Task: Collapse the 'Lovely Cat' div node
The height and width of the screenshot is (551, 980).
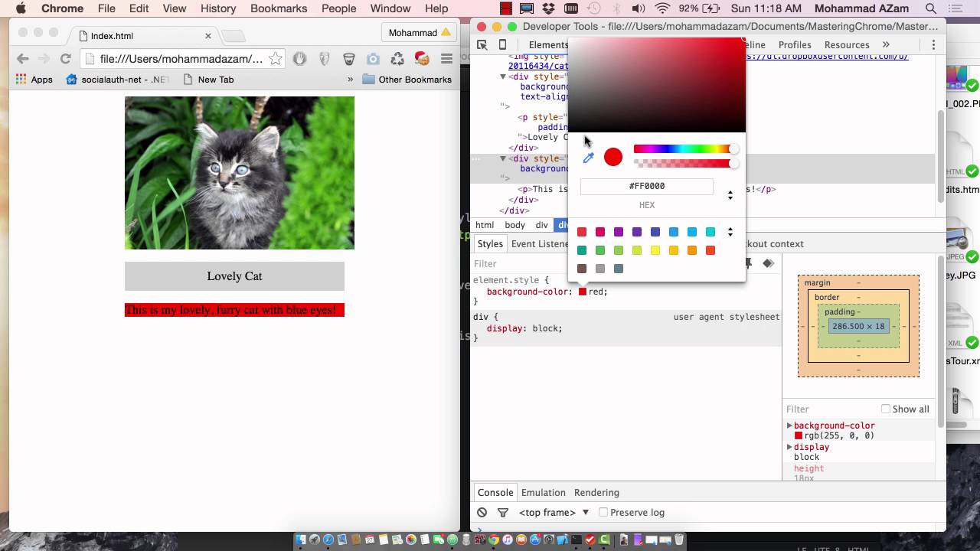Action: [x=503, y=77]
